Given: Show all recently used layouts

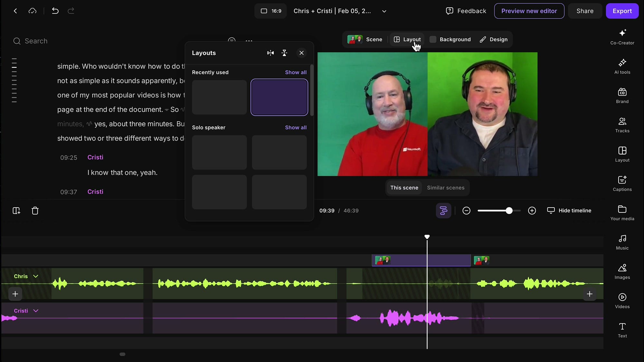Looking at the screenshot, I should [x=296, y=72].
